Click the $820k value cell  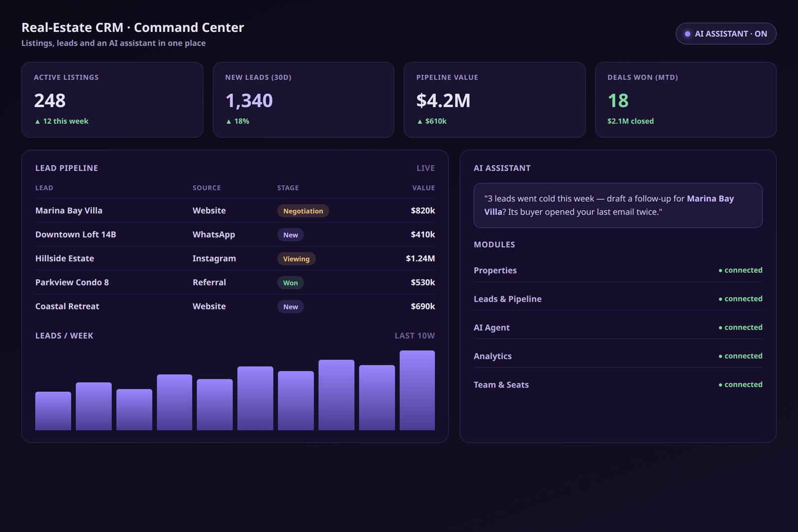(423, 210)
